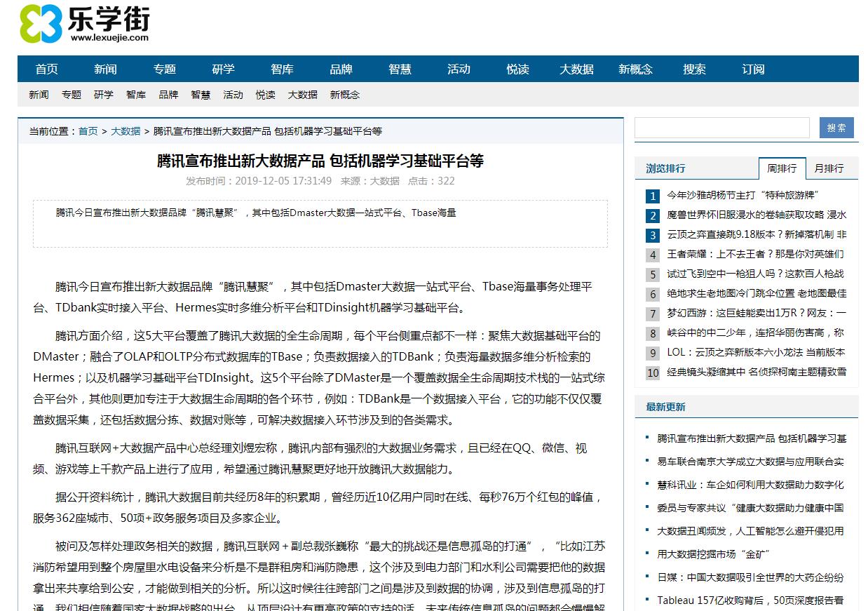The image size is (868, 611).
Task: Click the number 1 rank badge
Action: pyautogui.click(x=653, y=196)
